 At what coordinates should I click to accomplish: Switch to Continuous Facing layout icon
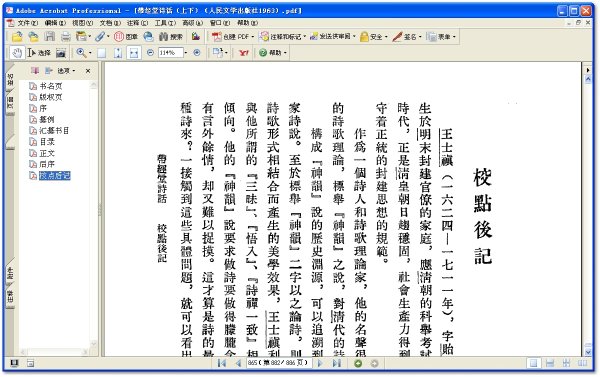tap(566, 363)
